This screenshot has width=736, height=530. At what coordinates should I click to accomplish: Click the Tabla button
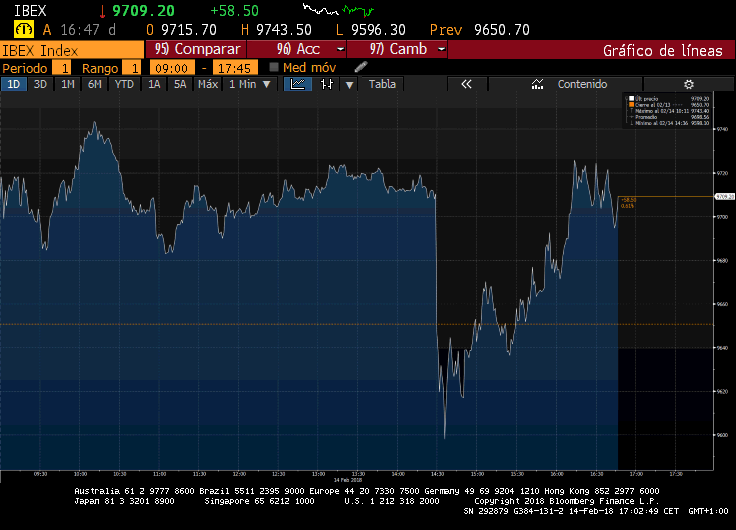pos(382,84)
